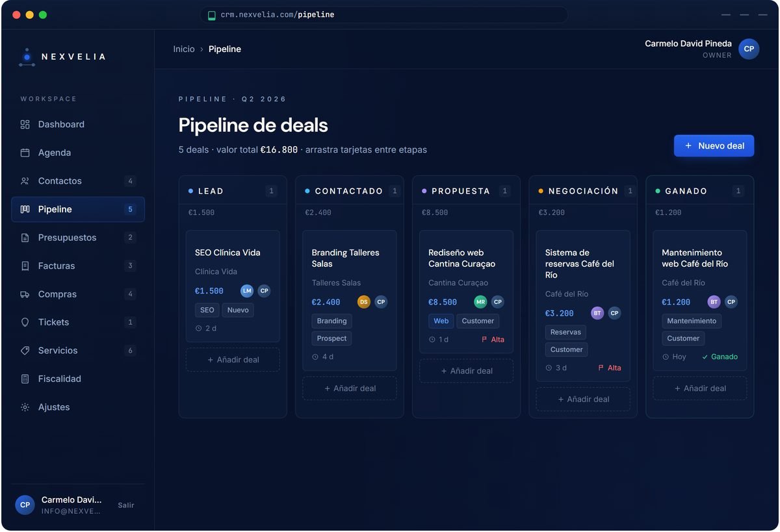780x532 pixels.
Task: Open Facturas section
Action: click(78, 266)
